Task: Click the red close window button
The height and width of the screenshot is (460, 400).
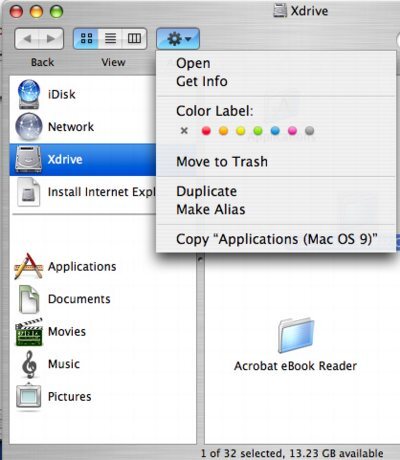Action: pos(16,11)
